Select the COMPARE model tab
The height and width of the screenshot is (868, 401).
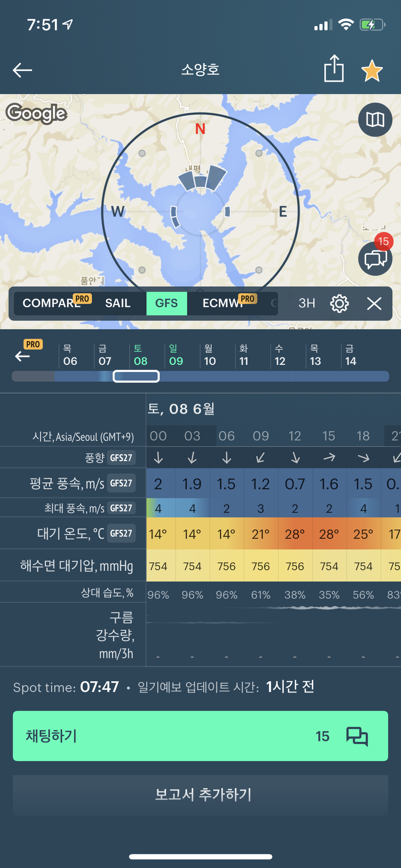point(52,303)
